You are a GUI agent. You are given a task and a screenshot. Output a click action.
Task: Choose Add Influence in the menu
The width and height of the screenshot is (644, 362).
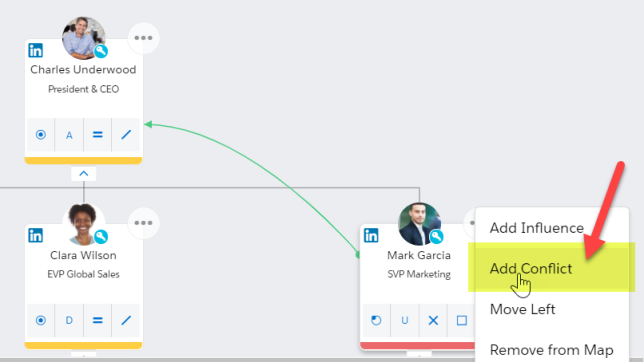[536, 228]
